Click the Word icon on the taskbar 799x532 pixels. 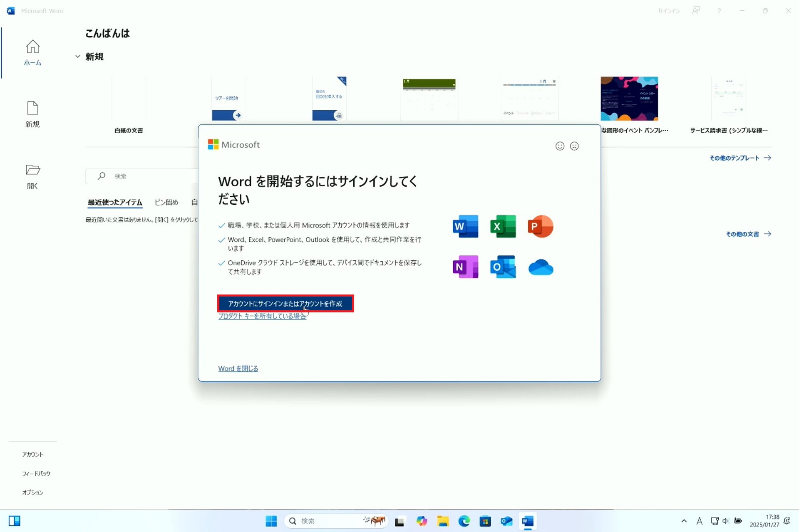528,521
